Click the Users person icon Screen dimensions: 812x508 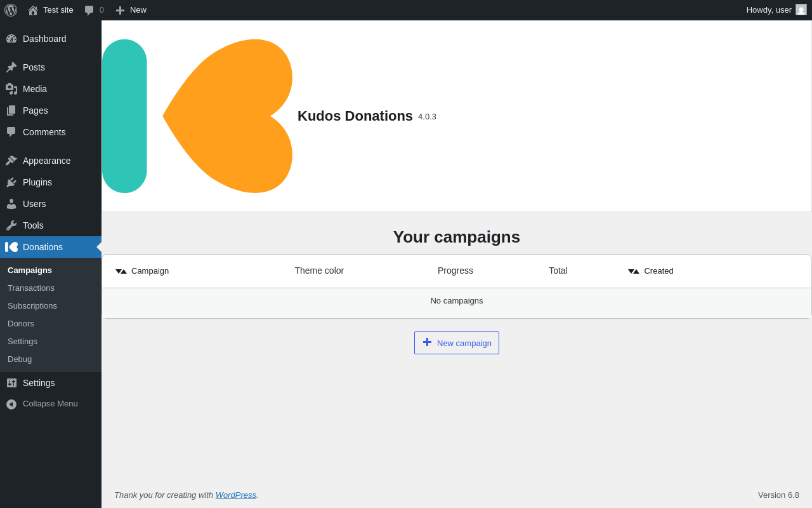[x=11, y=204]
